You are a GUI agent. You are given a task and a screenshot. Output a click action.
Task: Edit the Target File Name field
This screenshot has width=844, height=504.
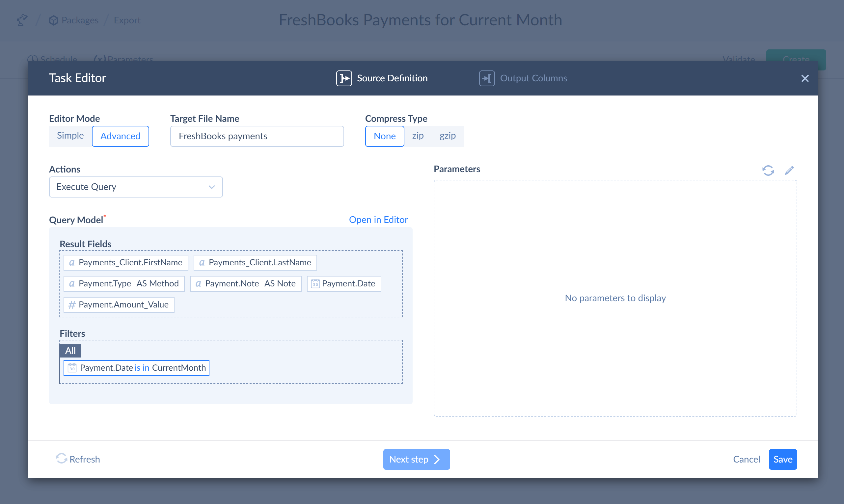point(257,136)
